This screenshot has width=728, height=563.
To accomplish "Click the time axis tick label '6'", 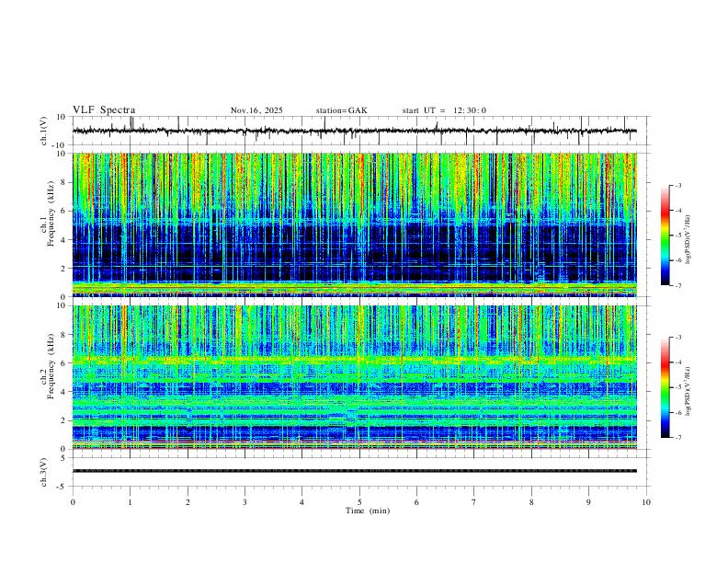I will click(x=416, y=502).
